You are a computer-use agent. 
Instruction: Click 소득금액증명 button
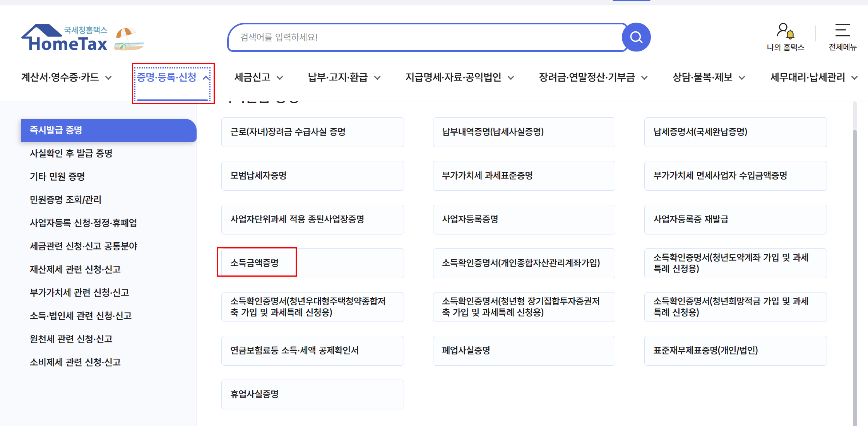point(255,263)
